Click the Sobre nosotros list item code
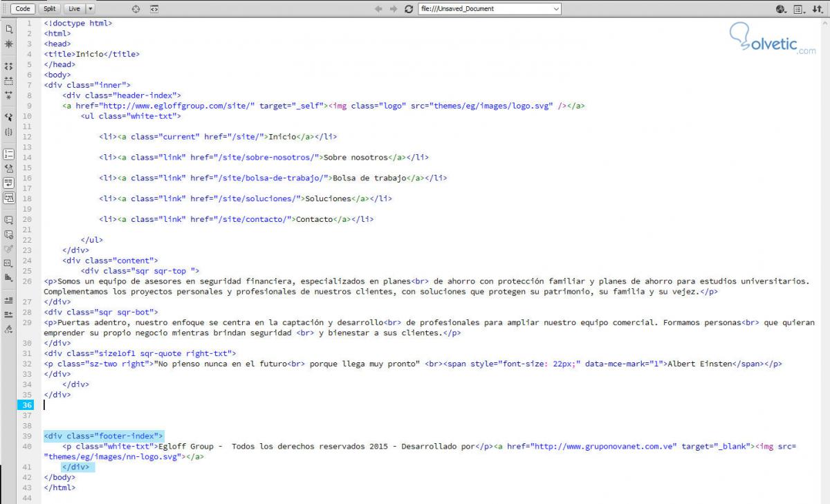The image size is (830, 504). pos(264,157)
